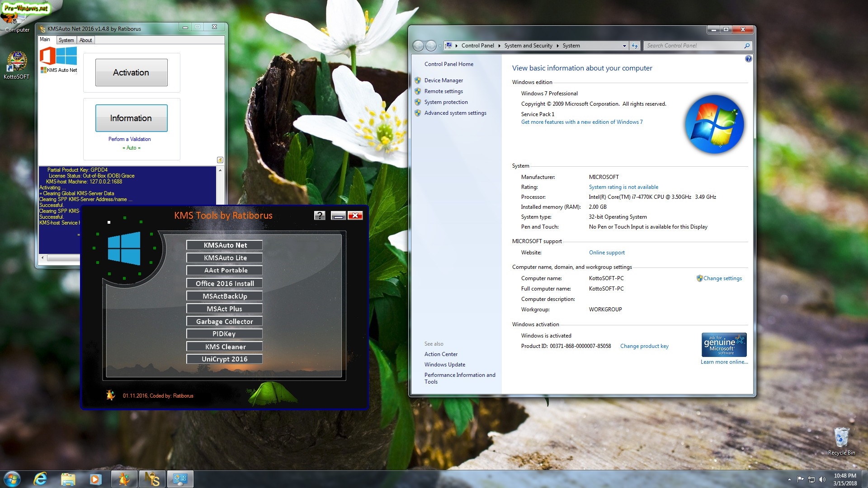Expand the address bar history dropdown
Screen dimensions: 868x488
(x=624, y=46)
